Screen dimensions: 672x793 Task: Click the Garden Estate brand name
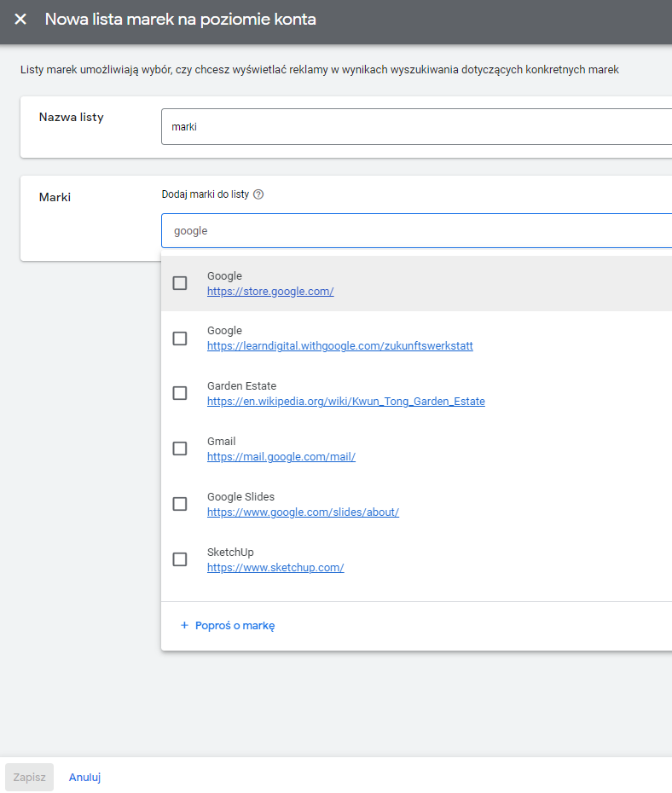[241, 386]
